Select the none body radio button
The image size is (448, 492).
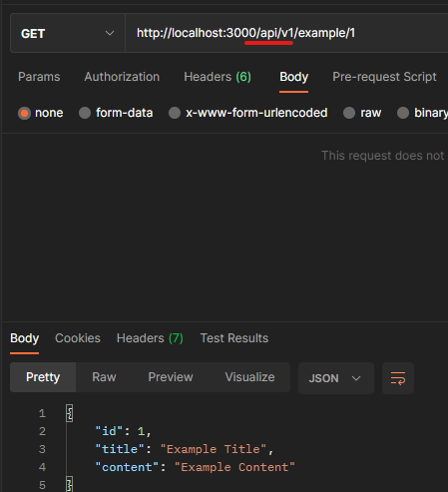coord(24,113)
